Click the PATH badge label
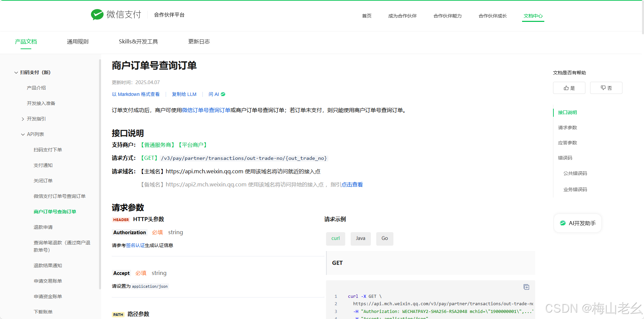644x319 pixels. coord(118,315)
